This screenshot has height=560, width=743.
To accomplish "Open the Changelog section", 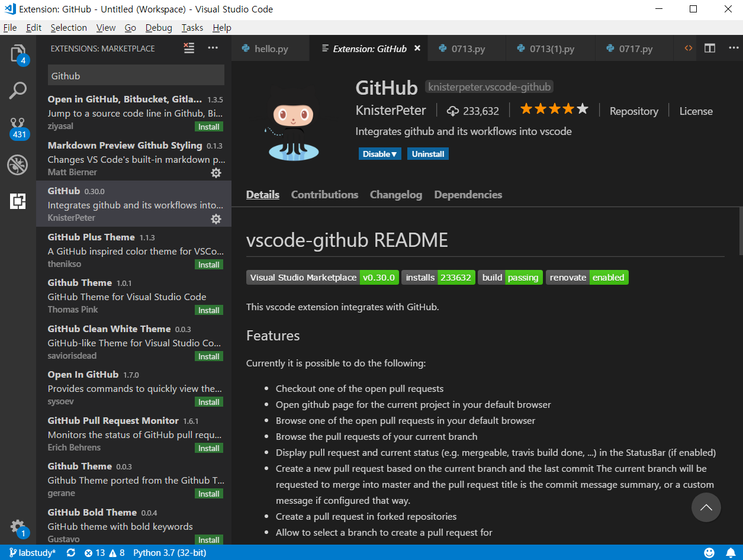I will tap(396, 195).
